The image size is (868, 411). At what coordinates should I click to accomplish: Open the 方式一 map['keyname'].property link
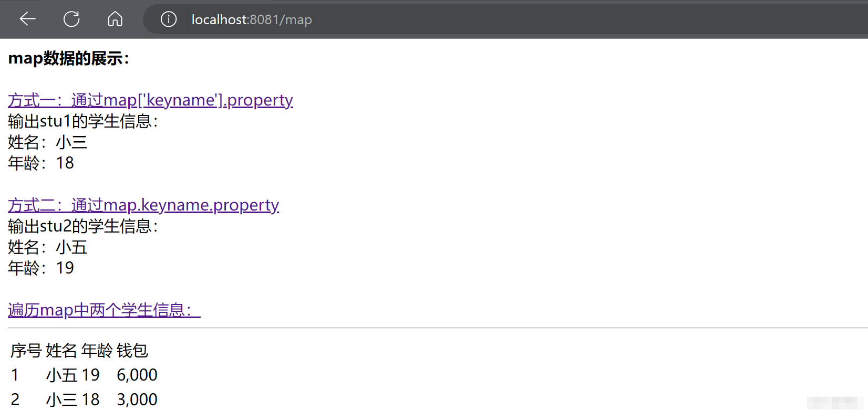[x=150, y=100]
